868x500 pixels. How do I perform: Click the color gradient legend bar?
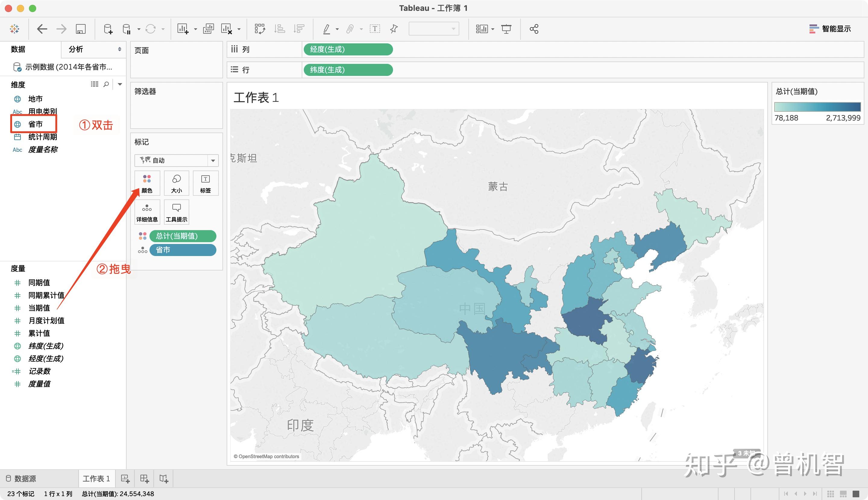coord(817,107)
